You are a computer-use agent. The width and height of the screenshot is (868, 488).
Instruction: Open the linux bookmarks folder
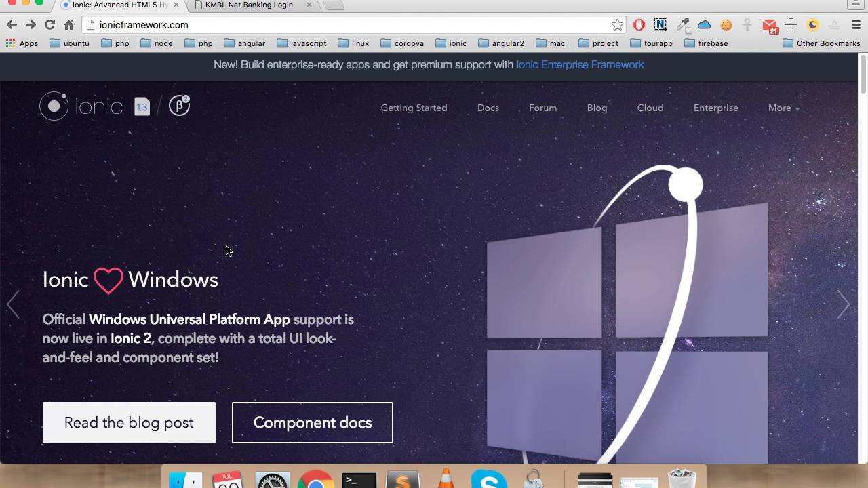[x=353, y=43]
